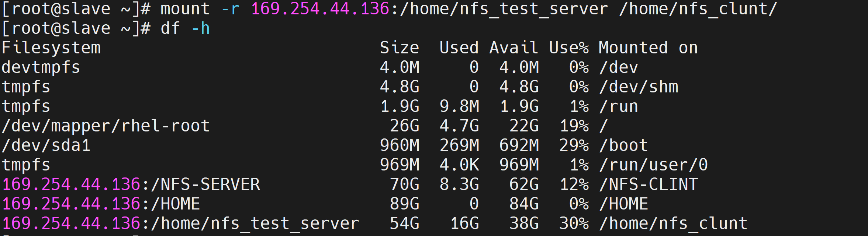Click the '/dev/shm' mount point
This screenshot has height=236, width=868.
click(639, 87)
